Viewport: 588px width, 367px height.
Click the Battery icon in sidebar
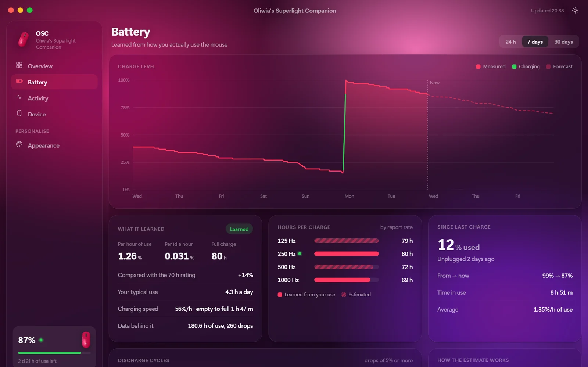(19, 81)
